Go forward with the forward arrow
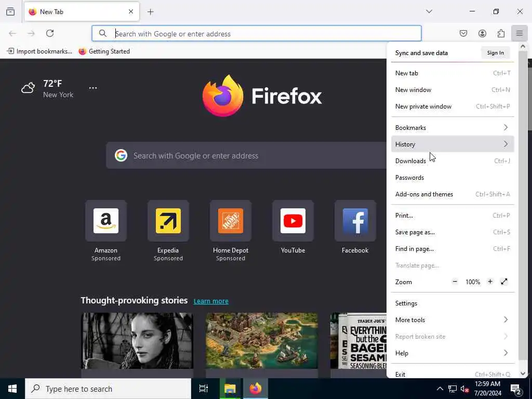 tap(31, 33)
